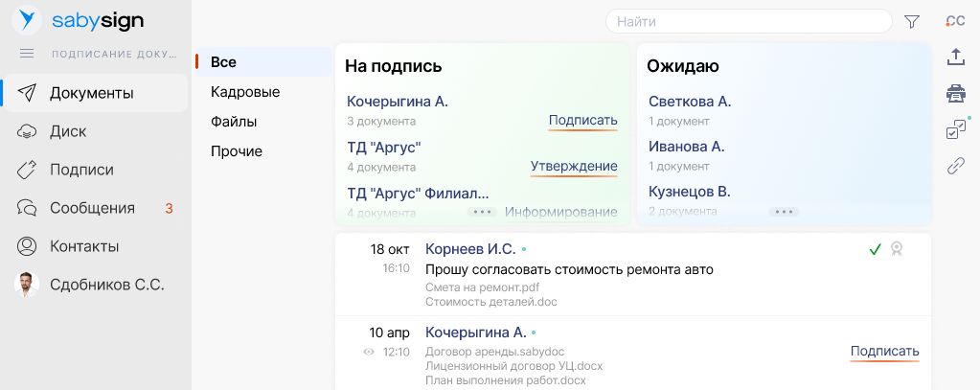The image size is (980, 390).
Task: Click Утверждение for ТД "Аргус"
Action: [x=574, y=166]
